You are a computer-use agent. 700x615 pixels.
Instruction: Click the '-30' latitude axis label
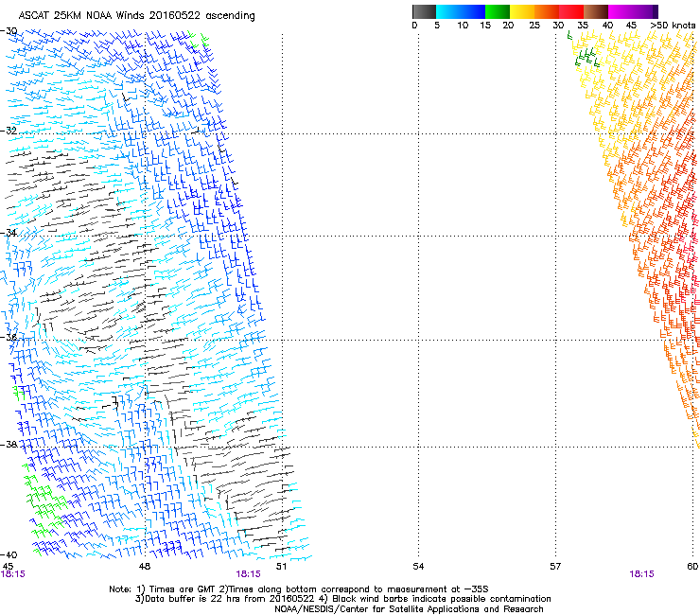point(9,31)
